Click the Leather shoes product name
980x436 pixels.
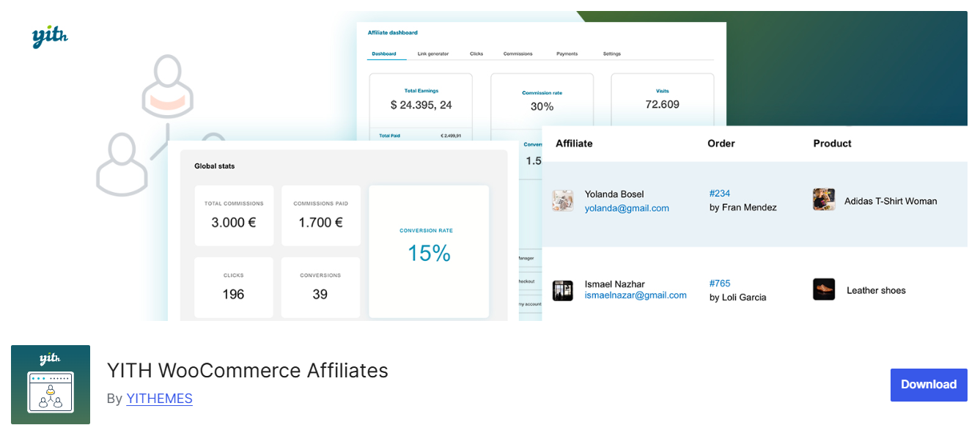[876, 291]
